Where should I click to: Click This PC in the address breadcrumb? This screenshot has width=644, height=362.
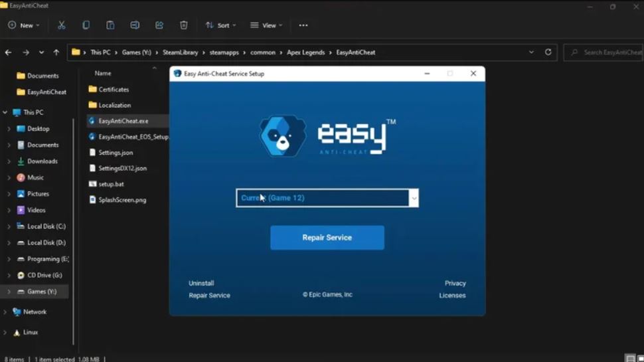tap(101, 52)
